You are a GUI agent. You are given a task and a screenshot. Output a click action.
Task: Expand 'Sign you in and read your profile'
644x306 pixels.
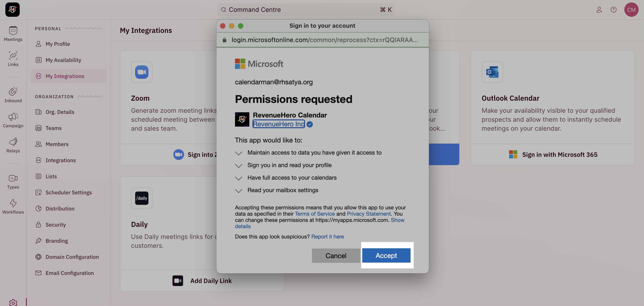(239, 166)
